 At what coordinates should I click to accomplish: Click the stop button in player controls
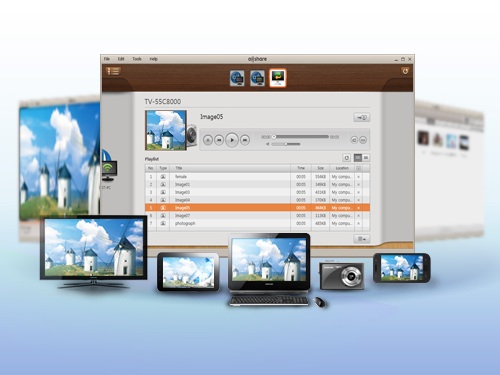[208, 140]
